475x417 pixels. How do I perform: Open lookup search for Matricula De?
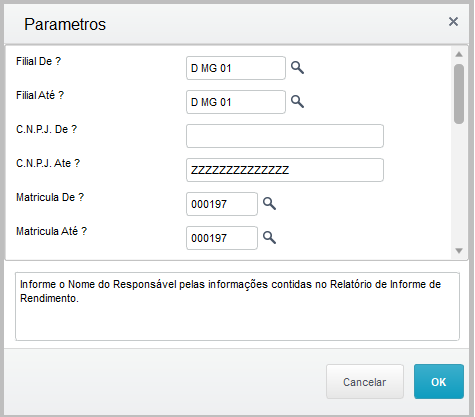tap(269, 203)
